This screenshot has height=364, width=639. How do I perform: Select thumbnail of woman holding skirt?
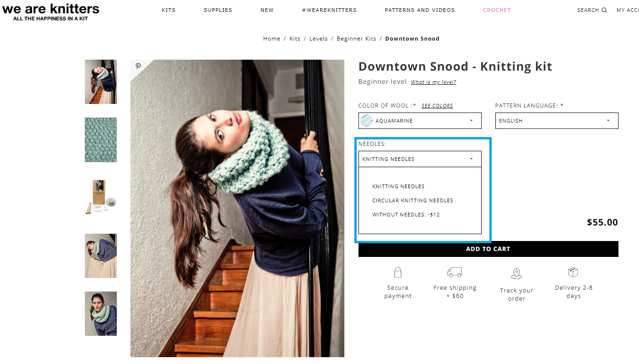tap(101, 256)
